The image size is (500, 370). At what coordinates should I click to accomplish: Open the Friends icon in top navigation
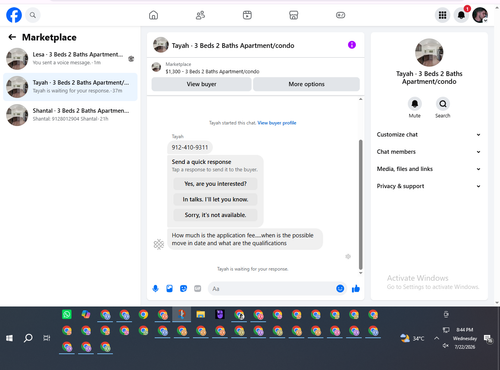[200, 15]
